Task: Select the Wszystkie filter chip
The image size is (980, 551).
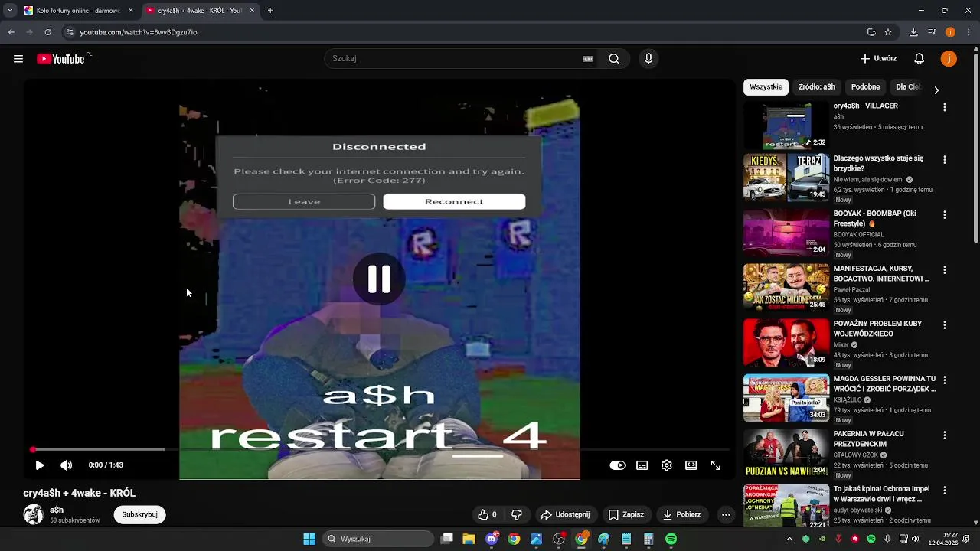Action: click(766, 87)
